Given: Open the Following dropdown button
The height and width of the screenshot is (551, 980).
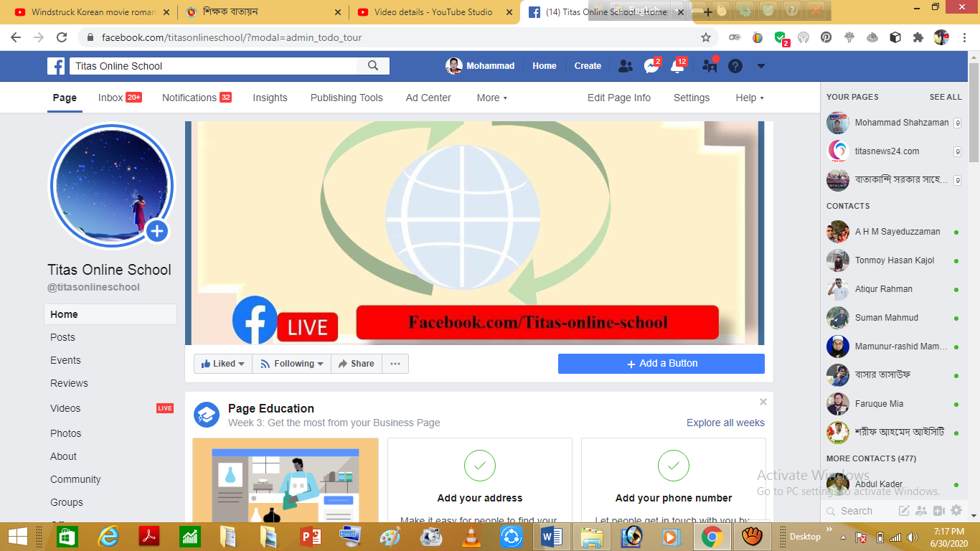Looking at the screenshot, I should coord(291,364).
